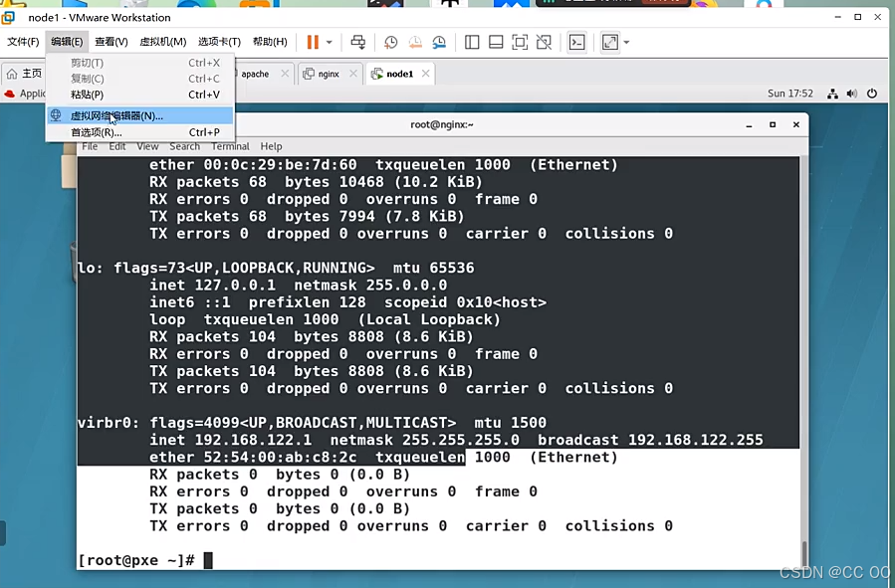Click the Sun 17:52 clock in guest panel
The image size is (895, 588).
pos(790,94)
